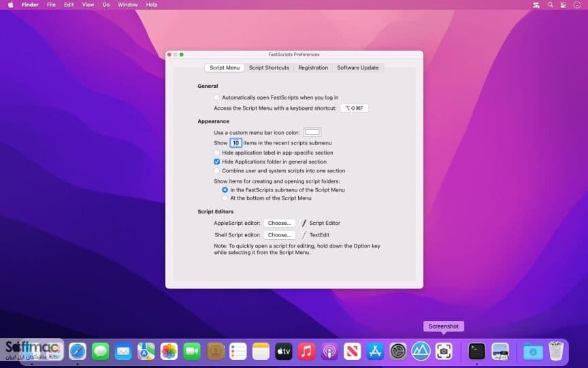Open Music from the Dock
Viewport: 588px width, 368px height.
(307, 352)
